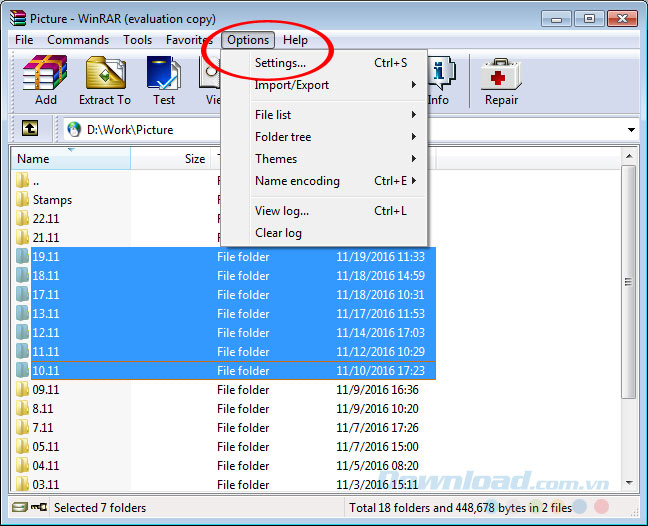This screenshot has width=648, height=526.
Task: Click the scrollbar up arrow of the file list
Action: coord(629,156)
